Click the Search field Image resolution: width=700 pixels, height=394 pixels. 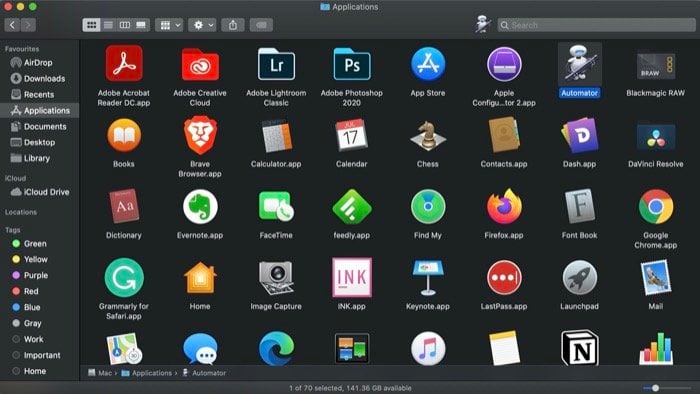click(596, 25)
